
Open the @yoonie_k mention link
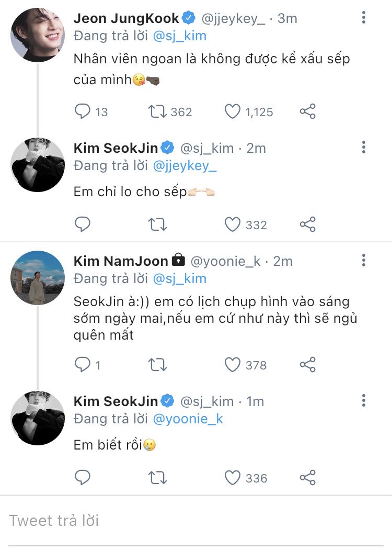point(188,419)
